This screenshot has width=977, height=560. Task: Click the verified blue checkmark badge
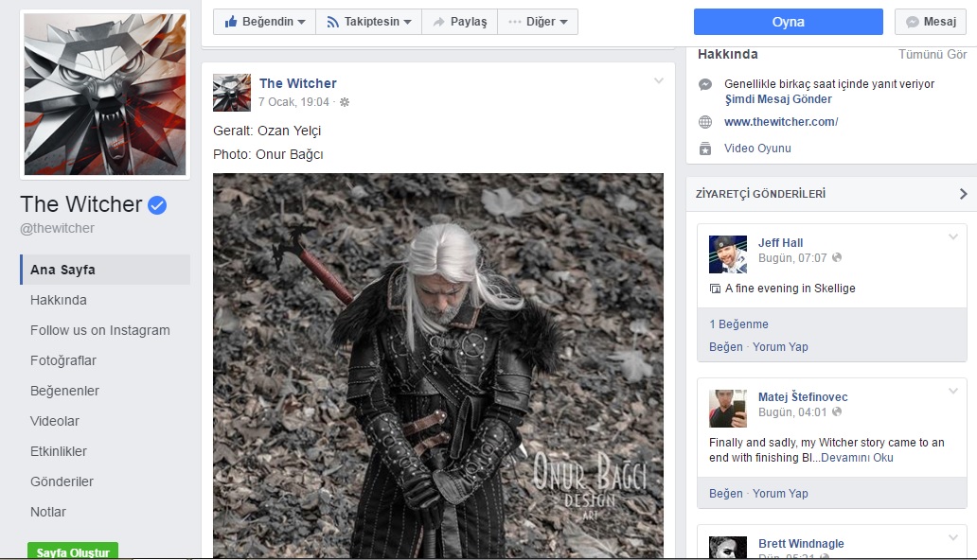click(x=157, y=205)
